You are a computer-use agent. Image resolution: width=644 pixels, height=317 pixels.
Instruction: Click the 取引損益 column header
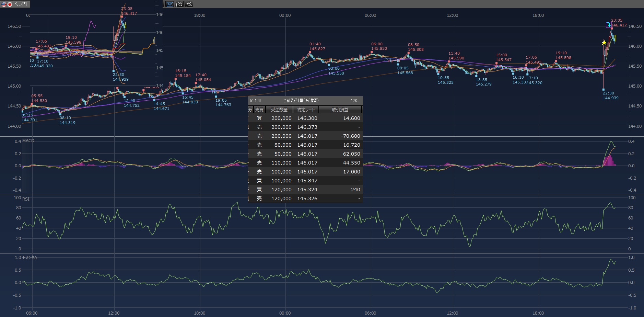click(x=340, y=110)
